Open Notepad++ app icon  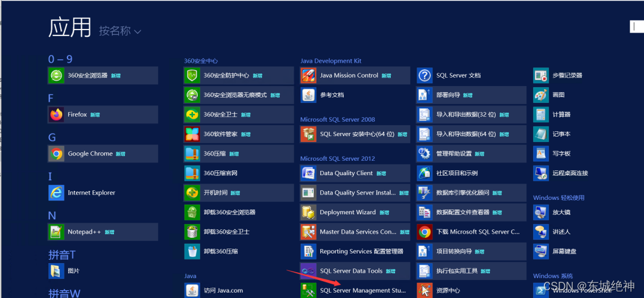tap(56, 232)
